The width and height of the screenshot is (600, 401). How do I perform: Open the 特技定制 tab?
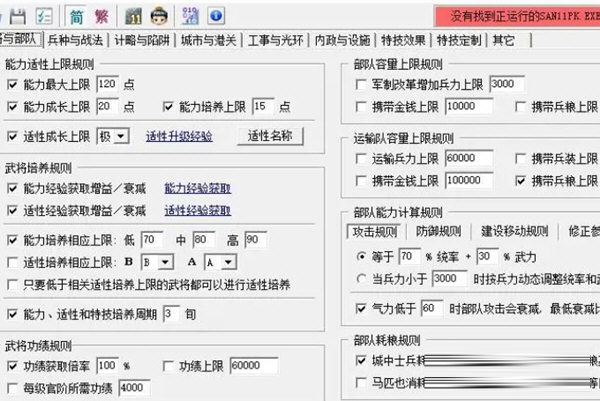[x=459, y=40]
